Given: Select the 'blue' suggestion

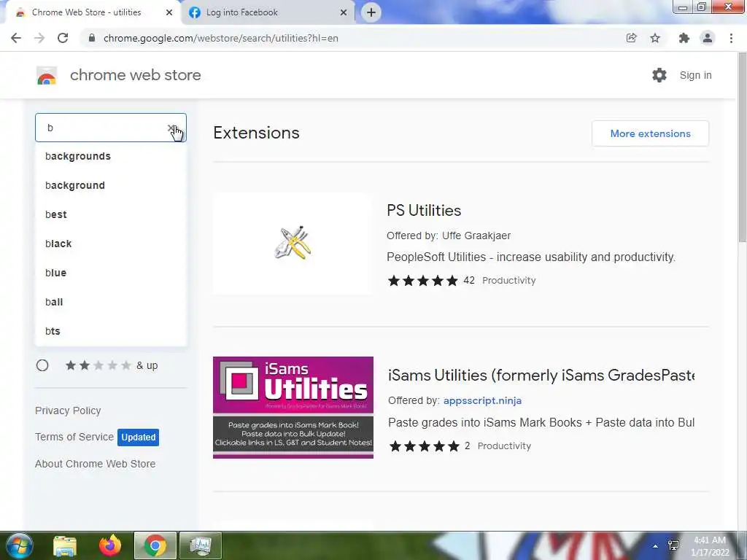Looking at the screenshot, I should tap(111, 273).
